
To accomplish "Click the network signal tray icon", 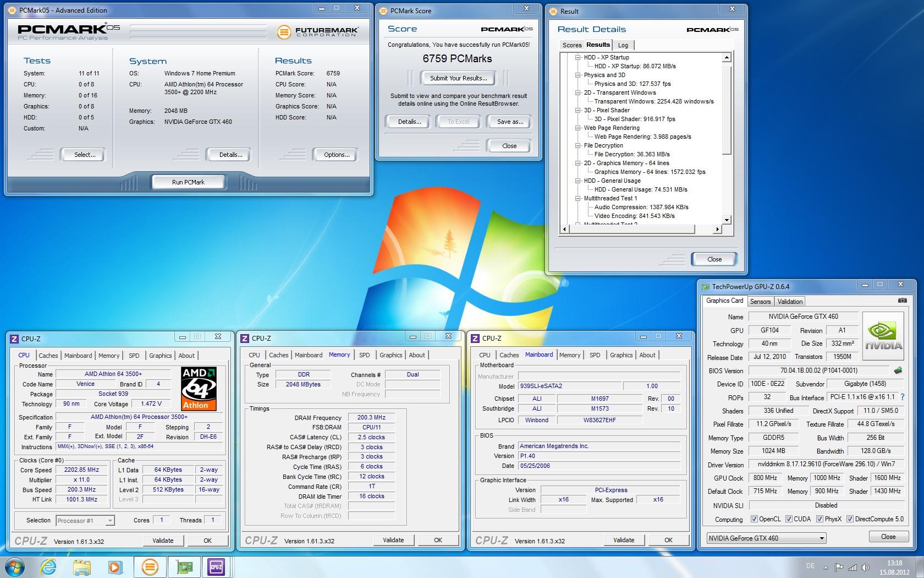I will 853,568.
